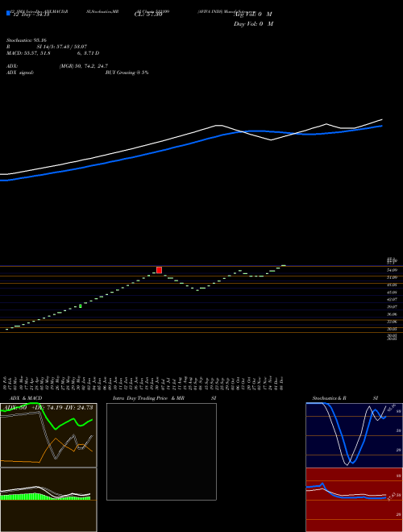This screenshot has height=532, width=403.
Task: Click the large red candle on price chart
Action: pos(159,270)
